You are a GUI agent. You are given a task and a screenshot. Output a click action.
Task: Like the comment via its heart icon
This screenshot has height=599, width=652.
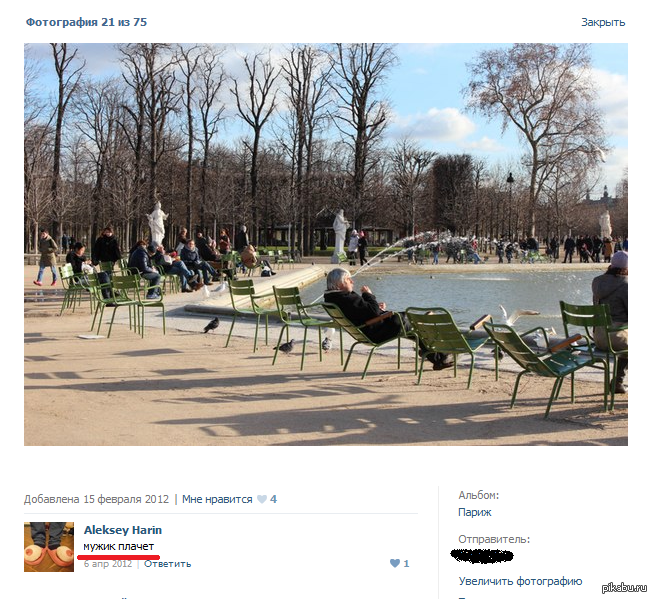click(x=395, y=563)
